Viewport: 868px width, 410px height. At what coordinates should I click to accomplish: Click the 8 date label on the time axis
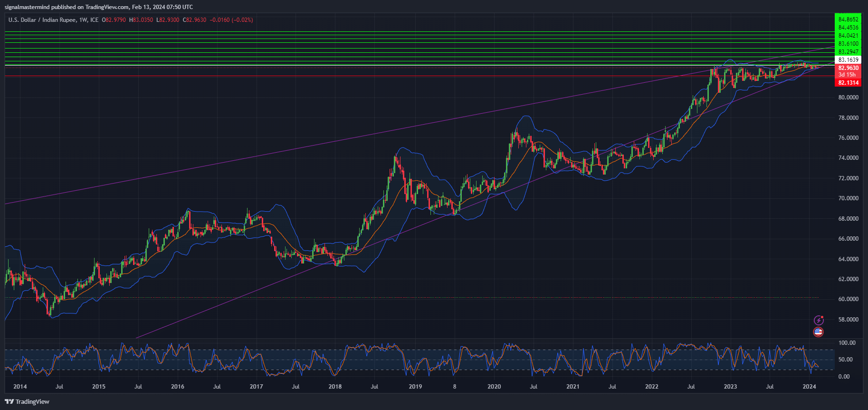pyautogui.click(x=455, y=387)
